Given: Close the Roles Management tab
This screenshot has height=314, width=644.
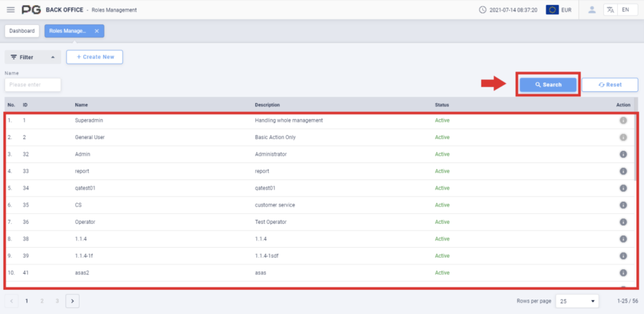Looking at the screenshot, I should (x=97, y=31).
